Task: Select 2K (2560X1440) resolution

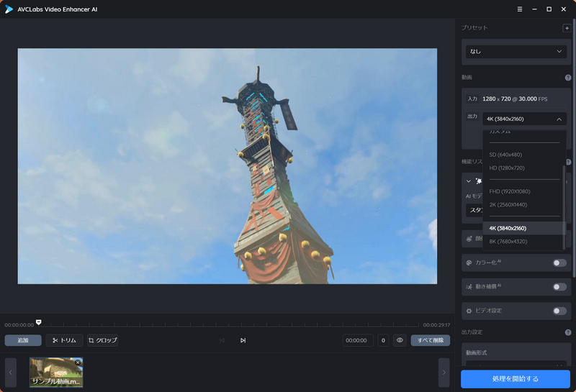Action: tap(524, 204)
